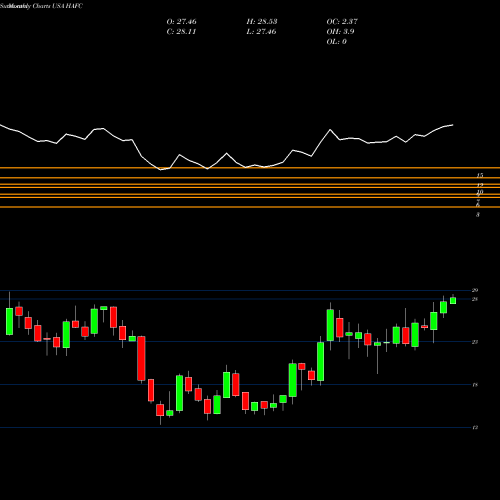The height and width of the screenshot is (500, 500).
Task: Click the low price 'L: 27.46' text
Action: click(x=262, y=32)
